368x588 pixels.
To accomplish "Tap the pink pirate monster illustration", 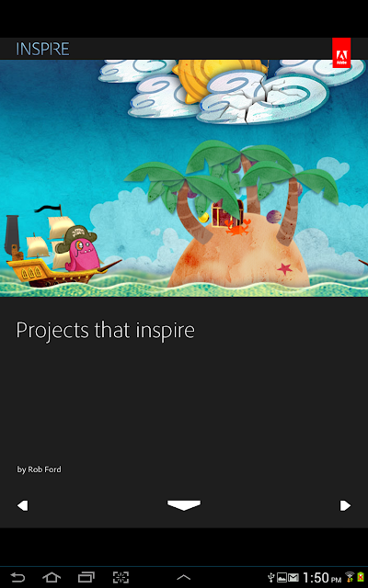I will point(79,247).
